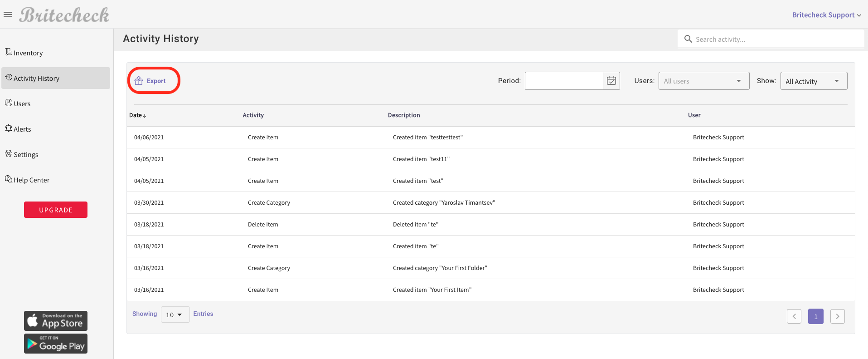Click the Users person icon
Image resolution: width=868 pixels, height=359 pixels.
tap(9, 103)
